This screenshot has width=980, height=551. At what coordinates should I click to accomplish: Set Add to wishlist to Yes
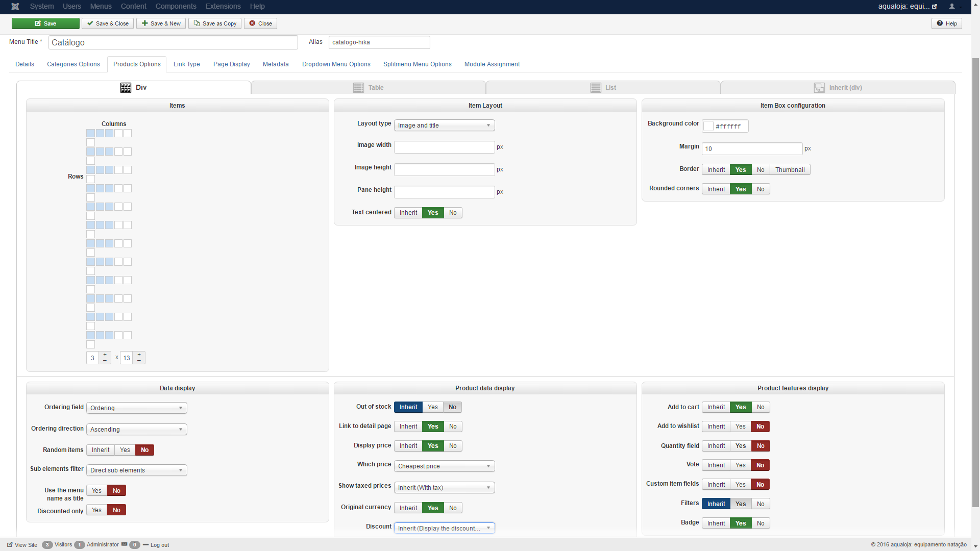[x=740, y=427]
